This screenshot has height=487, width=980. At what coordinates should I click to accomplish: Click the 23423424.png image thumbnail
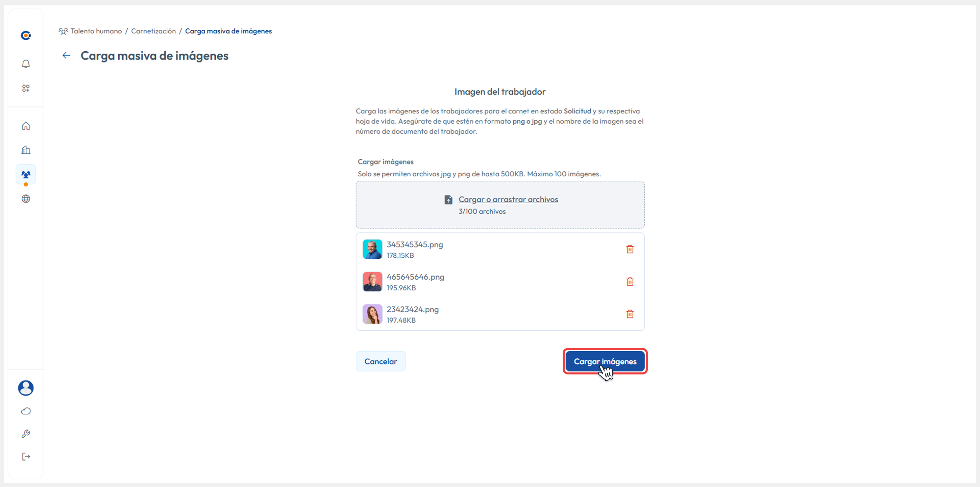pos(372,314)
